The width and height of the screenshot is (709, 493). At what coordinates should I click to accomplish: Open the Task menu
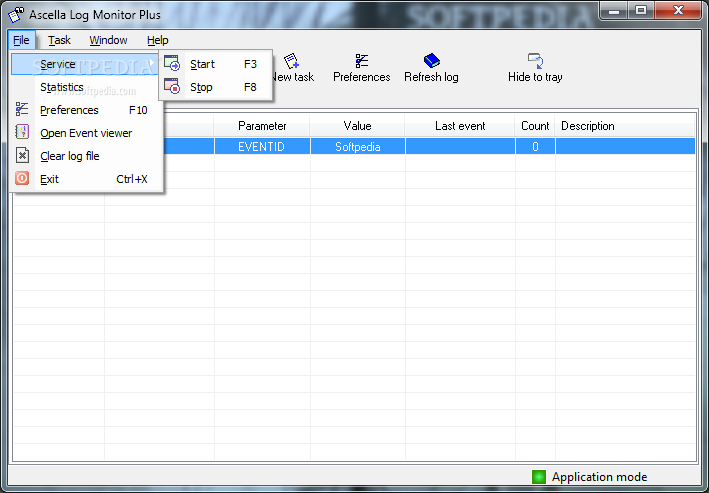click(x=59, y=40)
